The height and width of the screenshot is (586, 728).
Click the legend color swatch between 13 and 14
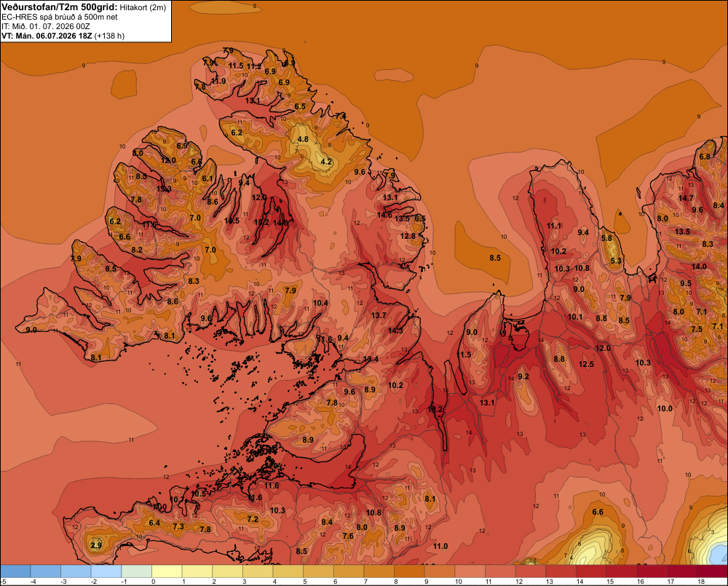pos(561,571)
